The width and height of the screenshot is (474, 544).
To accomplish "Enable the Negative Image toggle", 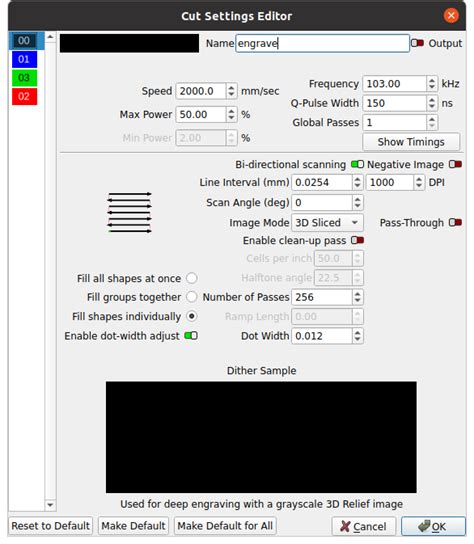I will click(x=455, y=164).
